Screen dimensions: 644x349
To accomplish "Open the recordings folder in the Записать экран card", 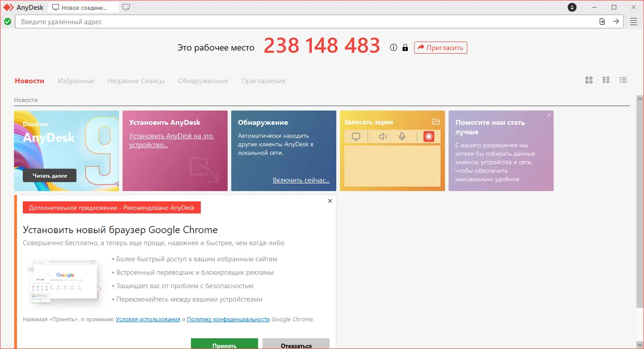I will pos(436,122).
